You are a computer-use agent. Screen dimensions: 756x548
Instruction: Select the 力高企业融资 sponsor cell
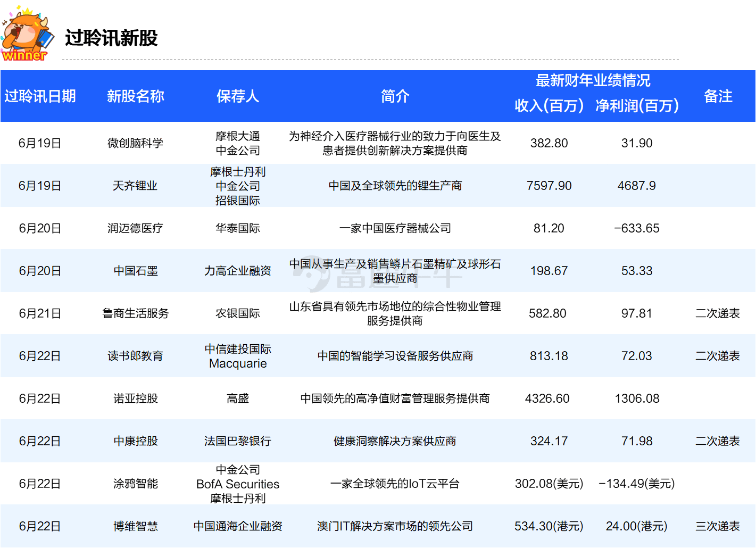pyautogui.click(x=238, y=271)
